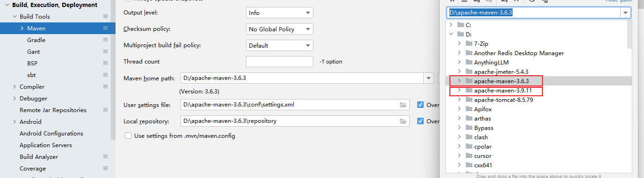The width and height of the screenshot is (644, 178).
Task: Expand the Debugger settings node
Action: point(14,99)
